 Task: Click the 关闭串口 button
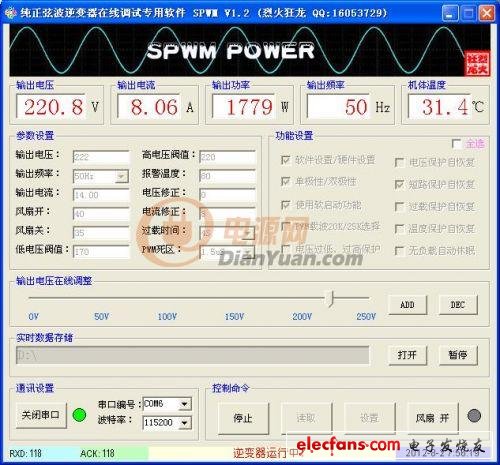click(41, 415)
